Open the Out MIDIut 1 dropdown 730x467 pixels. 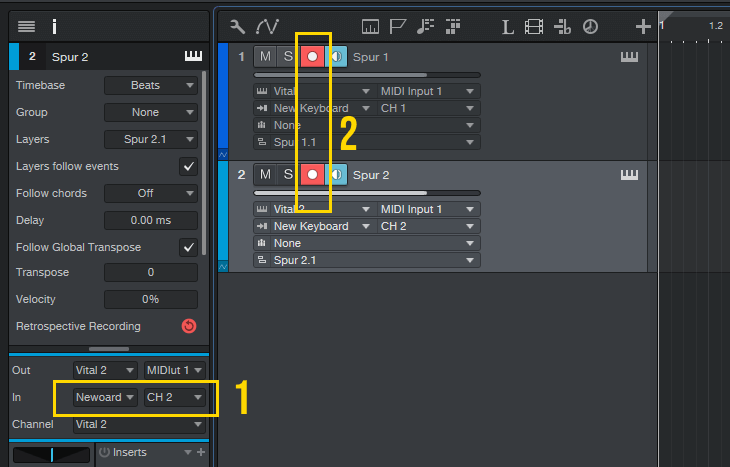tap(175, 370)
